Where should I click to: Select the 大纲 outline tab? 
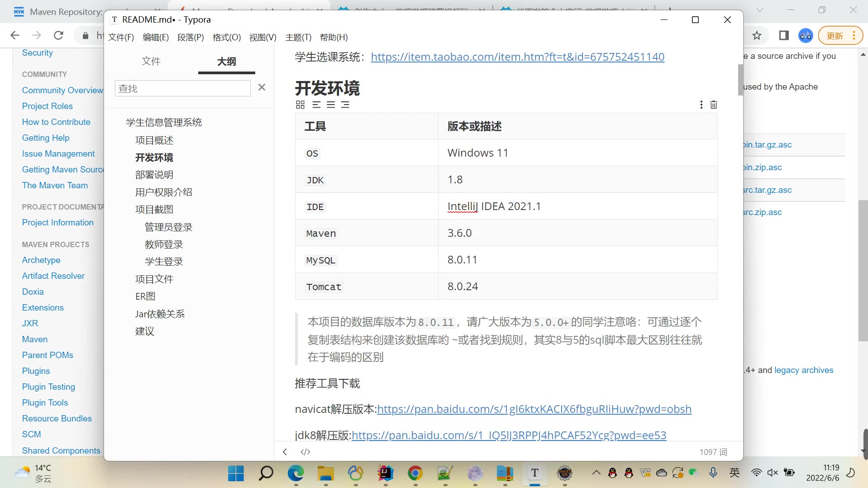pos(226,61)
